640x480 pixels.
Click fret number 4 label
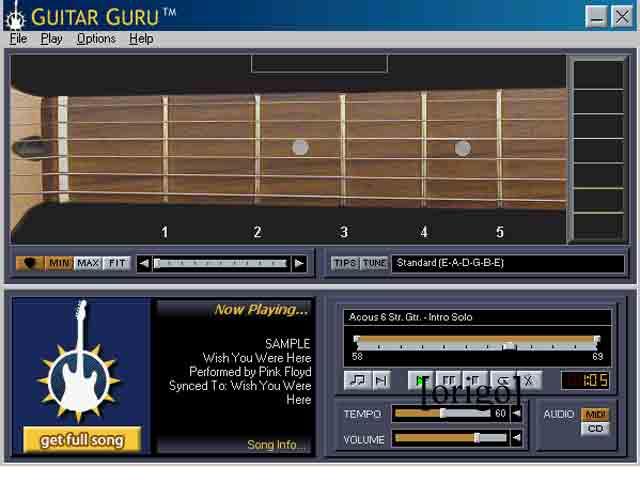pos(424,232)
